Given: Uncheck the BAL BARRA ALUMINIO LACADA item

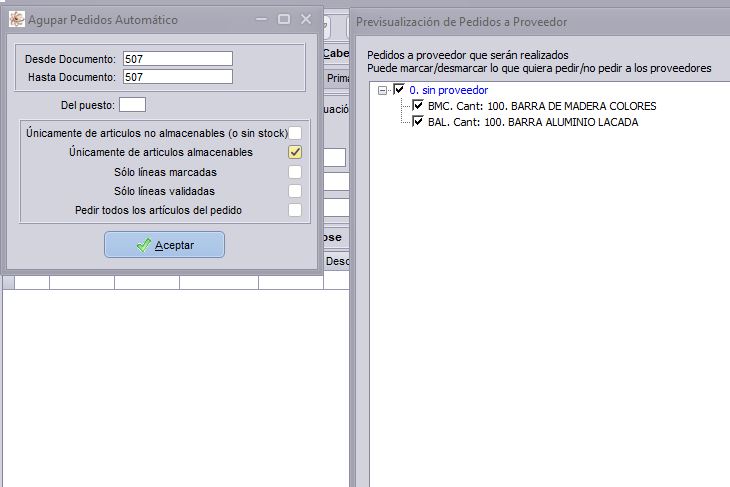Looking at the screenshot, I should pos(418,122).
